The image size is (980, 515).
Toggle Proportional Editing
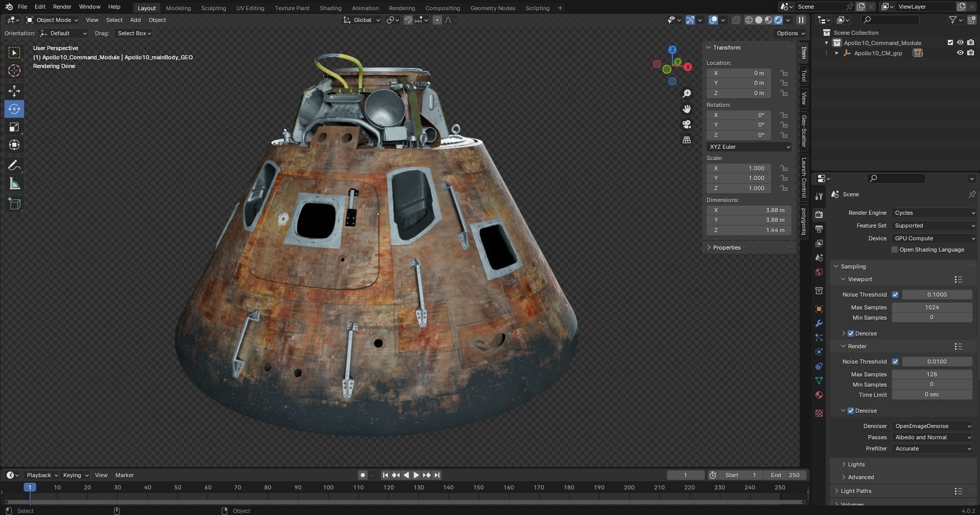pos(437,20)
